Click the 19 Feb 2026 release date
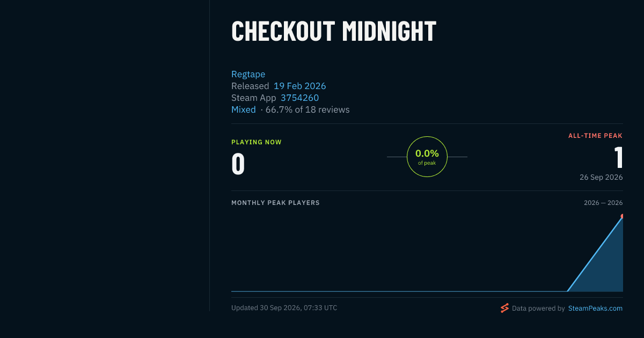Viewport: 644px width, 338px height. point(299,86)
